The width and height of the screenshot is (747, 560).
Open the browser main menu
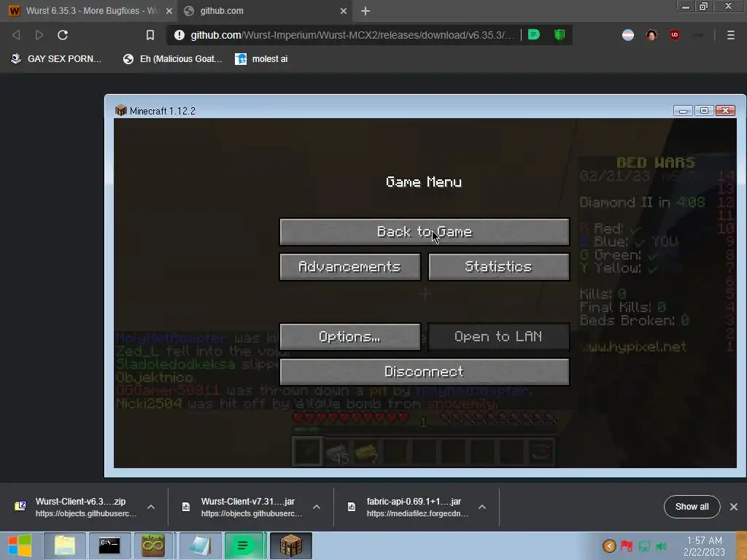click(x=731, y=35)
